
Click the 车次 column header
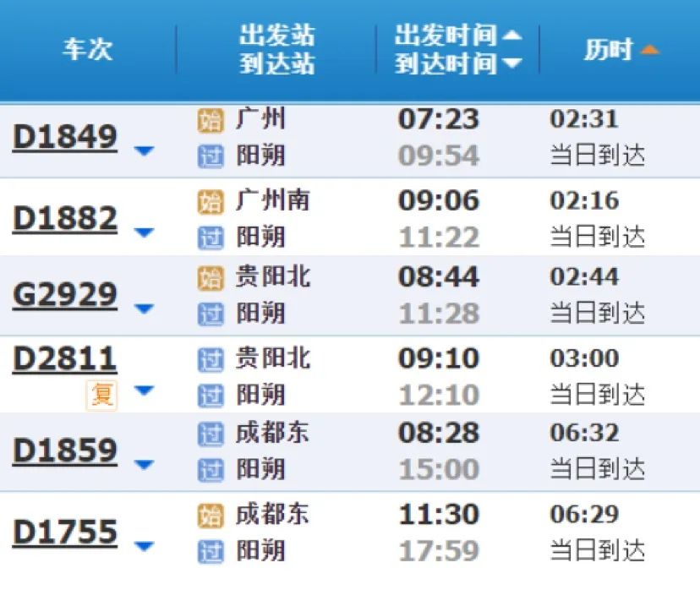pos(87,49)
